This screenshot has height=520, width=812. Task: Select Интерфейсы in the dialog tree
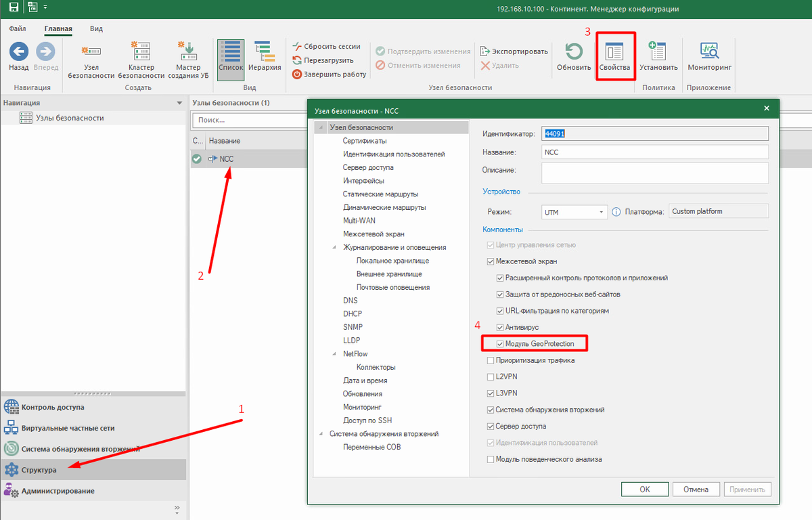363,181
